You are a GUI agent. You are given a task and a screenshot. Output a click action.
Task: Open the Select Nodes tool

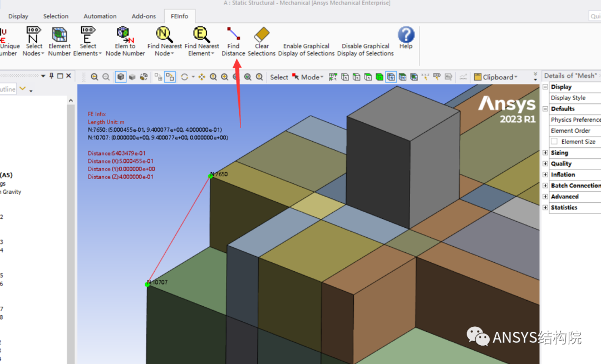[33, 41]
